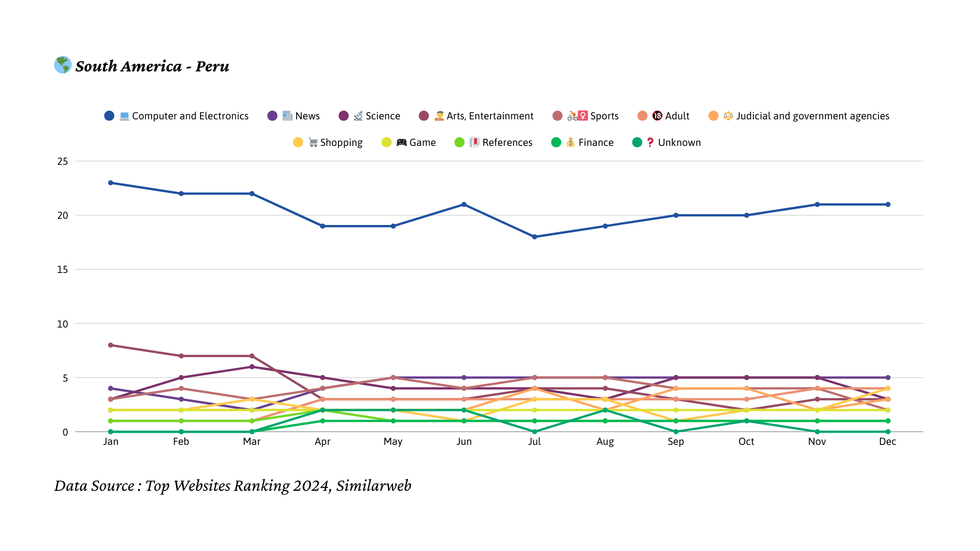This screenshot has height=551, width=980.
Task: Click the Computer and Electronics January data point
Action: tap(111, 183)
